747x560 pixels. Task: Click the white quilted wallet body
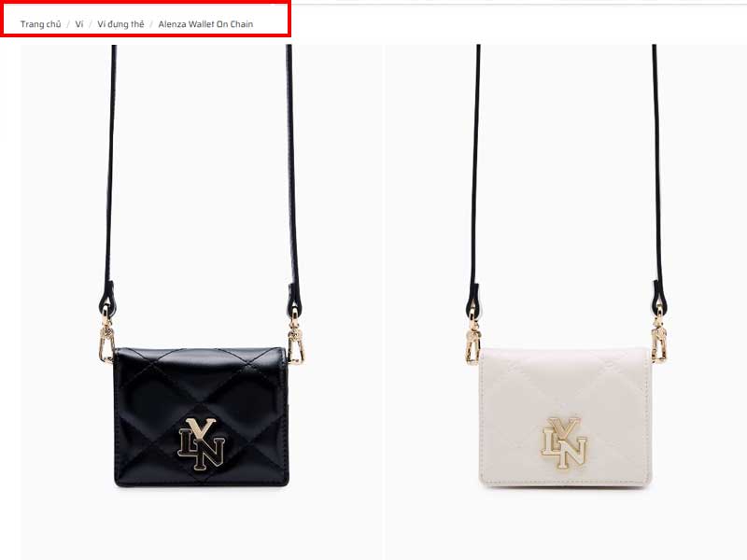pos(566,417)
